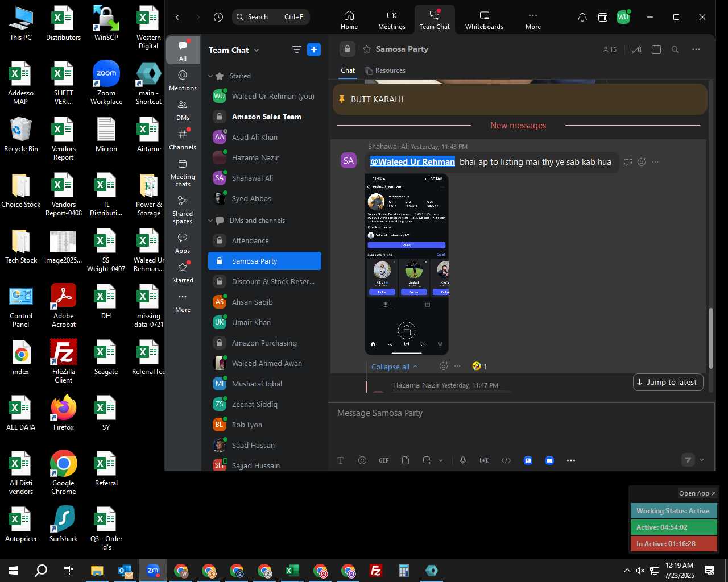The image size is (728, 582).
Task: Open the Amazon Purchasing channel
Action: click(264, 343)
